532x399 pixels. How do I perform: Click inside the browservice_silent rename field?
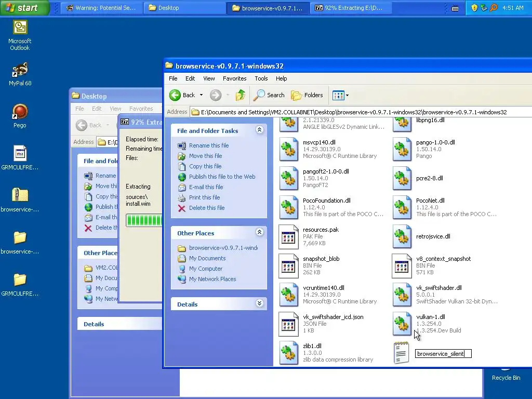pyautogui.click(x=443, y=354)
